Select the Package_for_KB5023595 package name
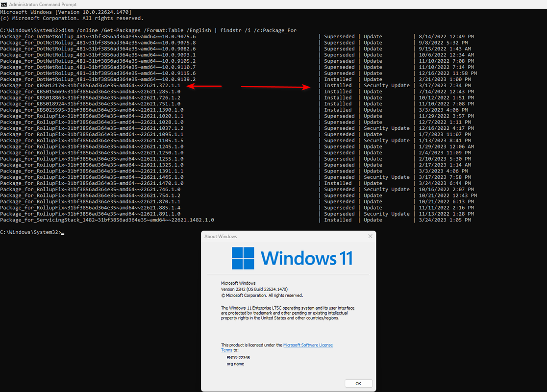The height and width of the screenshot is (392, 547). (x=92, y=110)
